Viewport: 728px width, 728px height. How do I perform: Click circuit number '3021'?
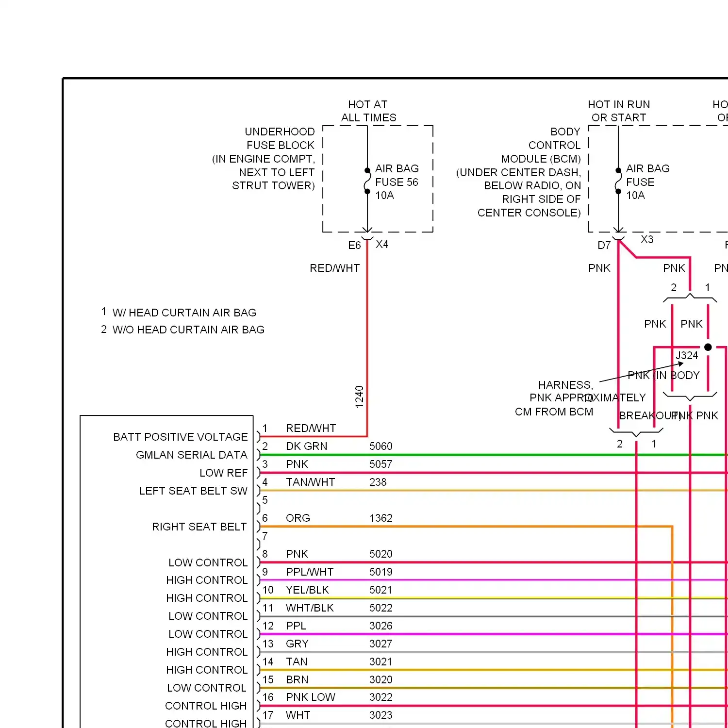click(x=381, y=662)
